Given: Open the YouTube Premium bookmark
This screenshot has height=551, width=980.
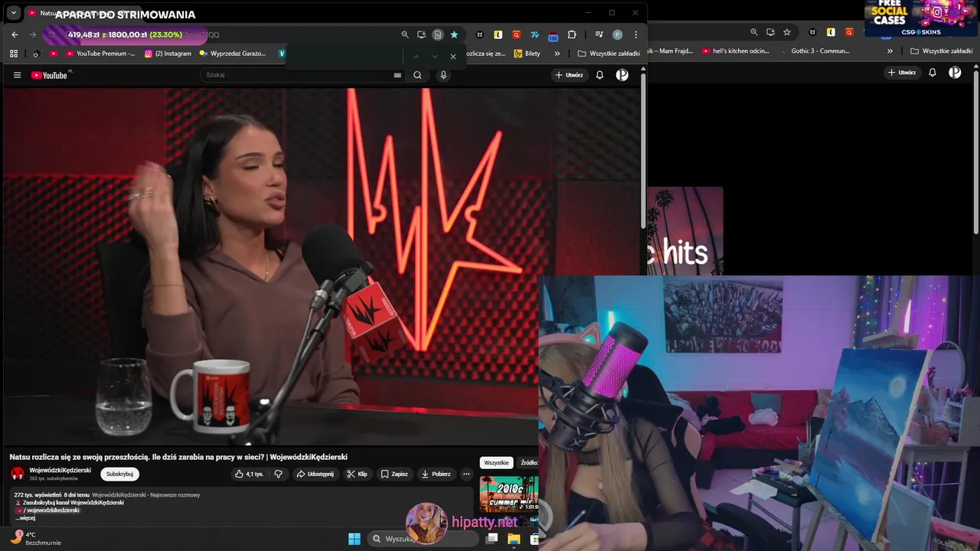Looking at the screenshot, I should click(x=101, y=54).
